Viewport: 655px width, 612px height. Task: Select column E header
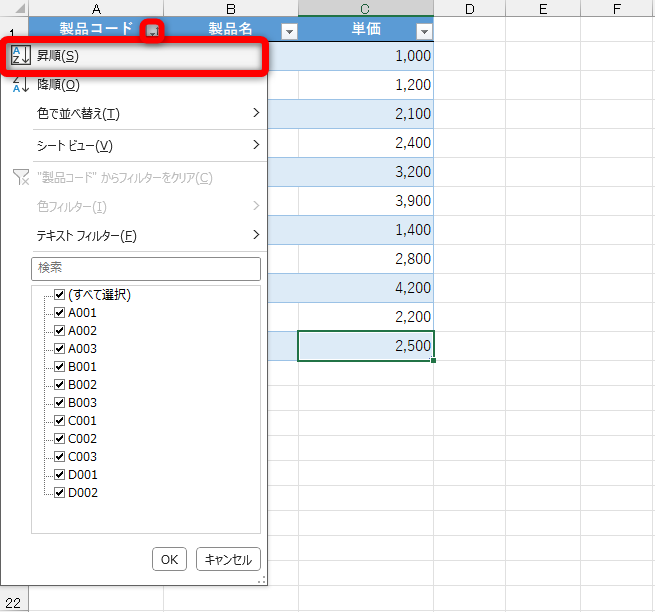tap(543, 8)
